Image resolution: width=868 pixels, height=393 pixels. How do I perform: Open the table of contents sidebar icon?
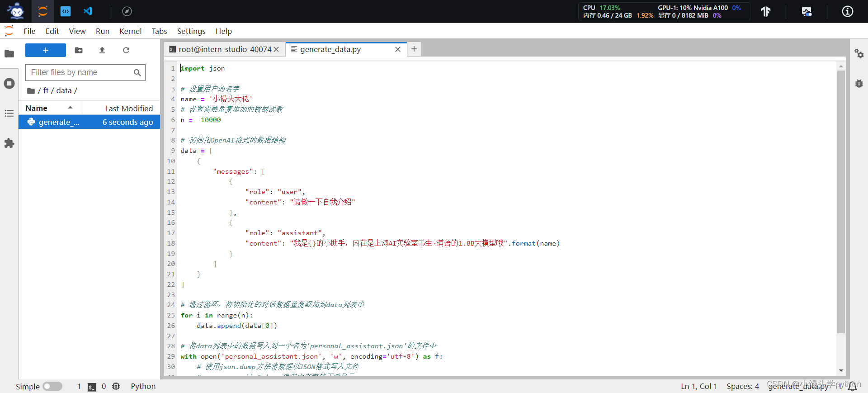click(9, 114)
